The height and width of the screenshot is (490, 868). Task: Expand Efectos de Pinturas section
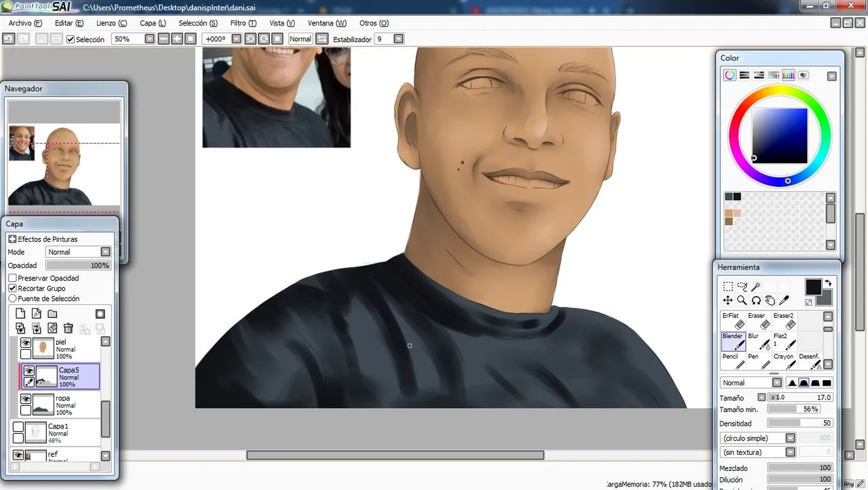click(x=12, y=239)
